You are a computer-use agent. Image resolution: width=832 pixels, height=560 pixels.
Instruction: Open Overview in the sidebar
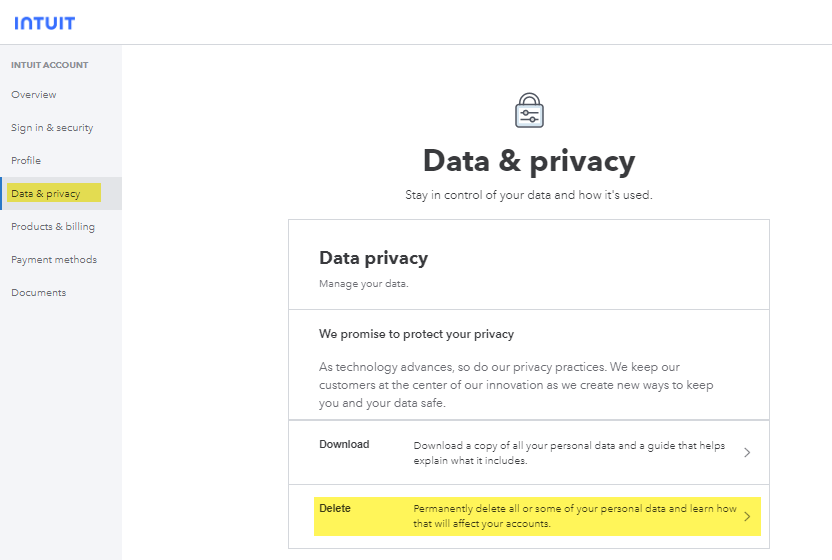(x=34, y=95)
